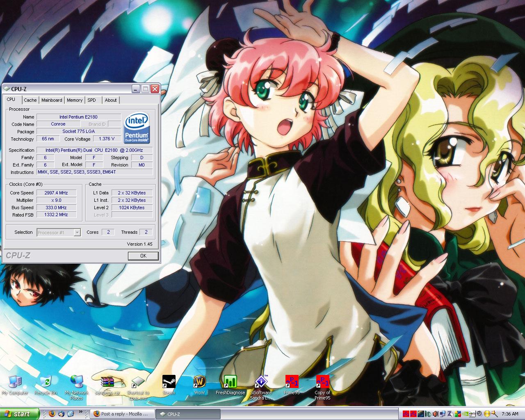Image resolution: width=525 pixels, height=420 pixels.
Task: Open the network connection tray icon
Action: coord(443,414)
